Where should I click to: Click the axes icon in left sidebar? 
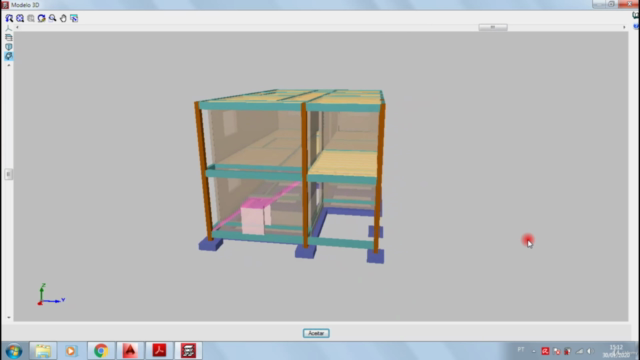point(9,28)
